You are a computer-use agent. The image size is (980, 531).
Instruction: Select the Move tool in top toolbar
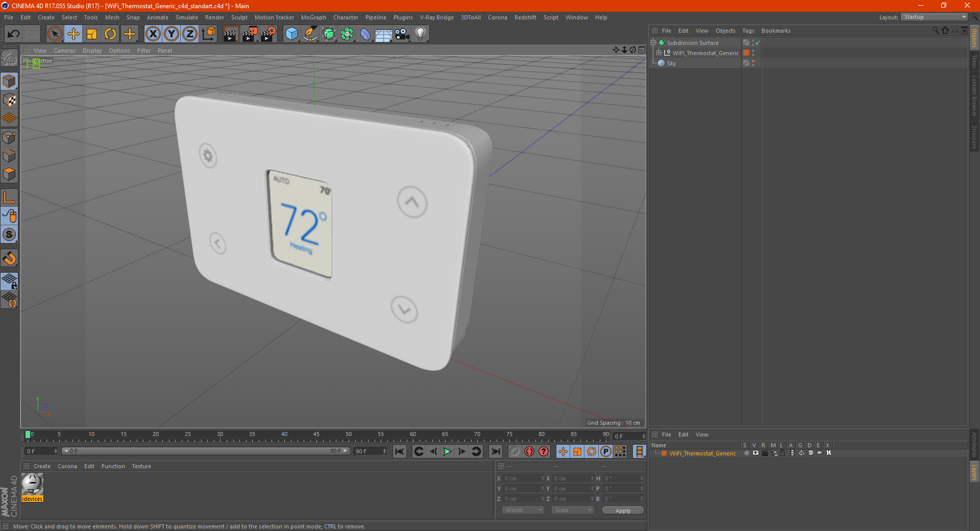[x=73, y=34]
